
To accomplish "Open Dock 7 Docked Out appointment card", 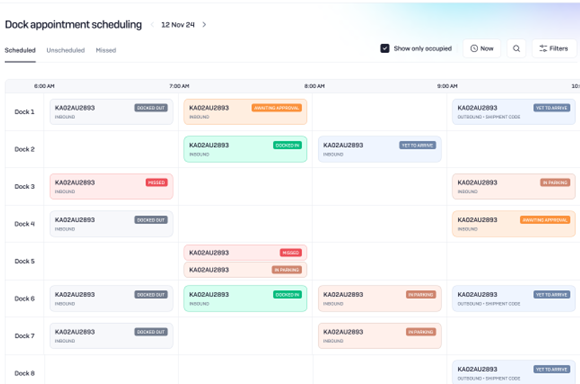I will (x=111, y=336).
